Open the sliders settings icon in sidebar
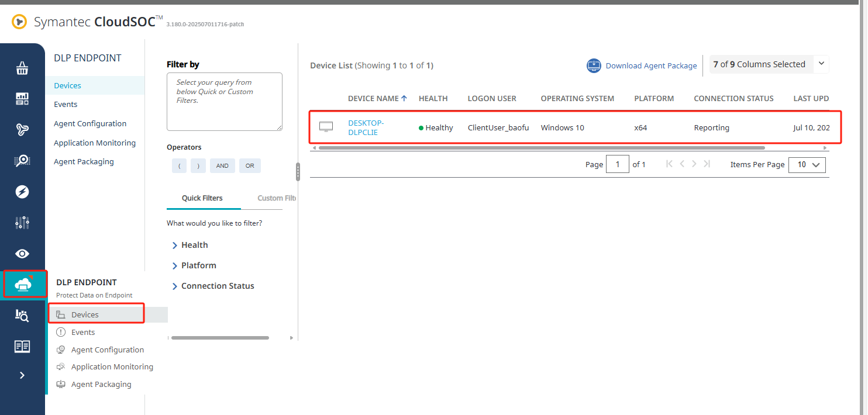 [x=22, y=223]
